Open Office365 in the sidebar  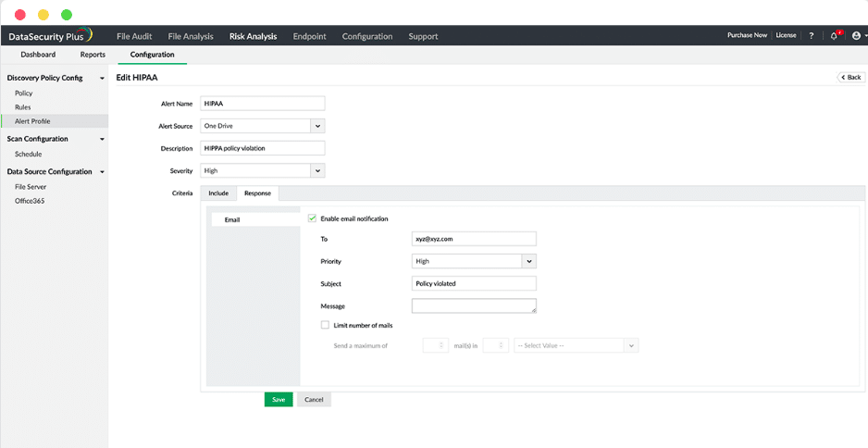click(x=30, y=201)
